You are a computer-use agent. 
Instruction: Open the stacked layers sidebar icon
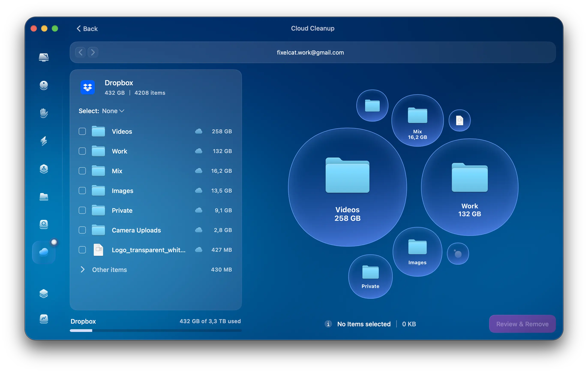tap(44, 293)
